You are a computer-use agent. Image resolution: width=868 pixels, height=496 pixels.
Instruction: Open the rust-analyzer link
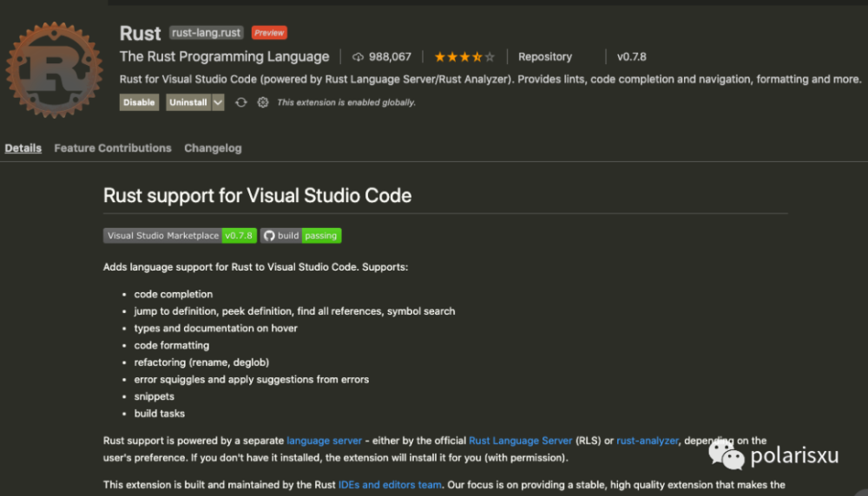pos(648,441)
